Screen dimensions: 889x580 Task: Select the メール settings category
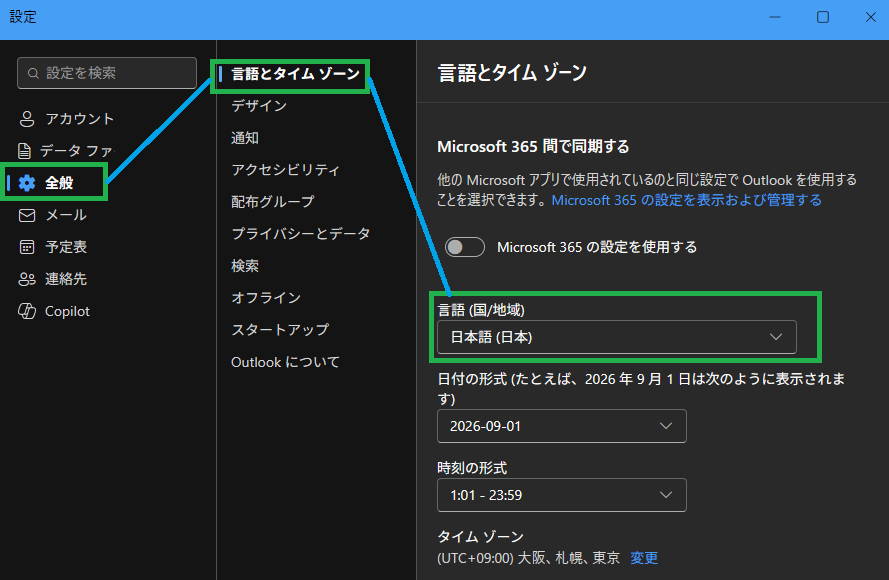tap(53, 215)
